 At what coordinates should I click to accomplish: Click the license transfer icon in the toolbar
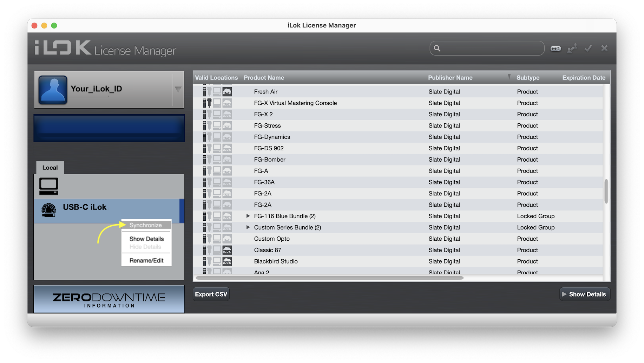coord(572,48)
